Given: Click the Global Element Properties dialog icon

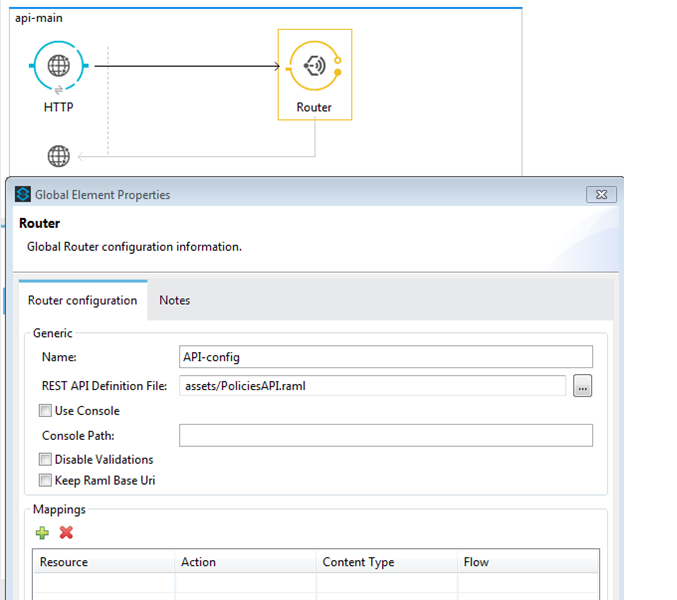Looking at the screenshot, I should tap(23, 195).
